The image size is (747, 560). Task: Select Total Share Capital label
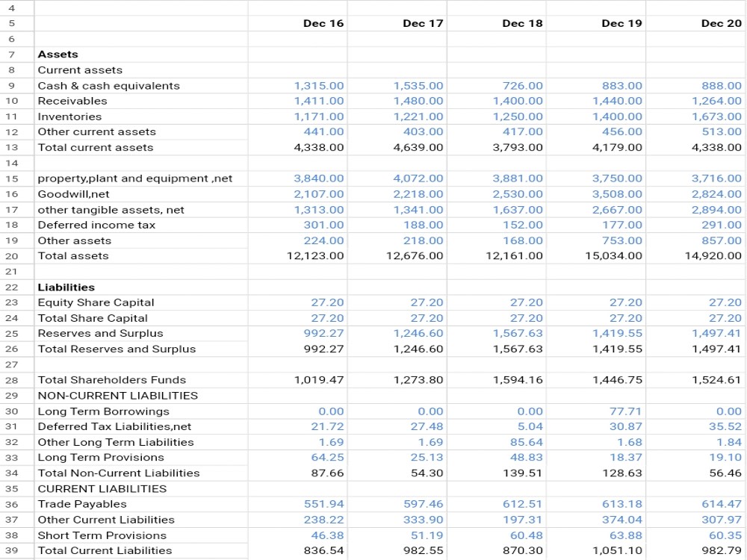93,318
